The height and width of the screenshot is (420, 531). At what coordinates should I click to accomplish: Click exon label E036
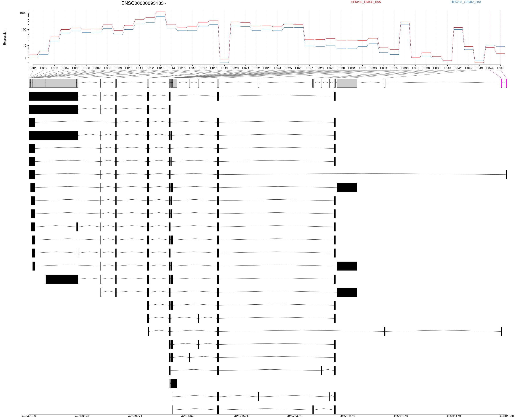click(x=405, y=68)
